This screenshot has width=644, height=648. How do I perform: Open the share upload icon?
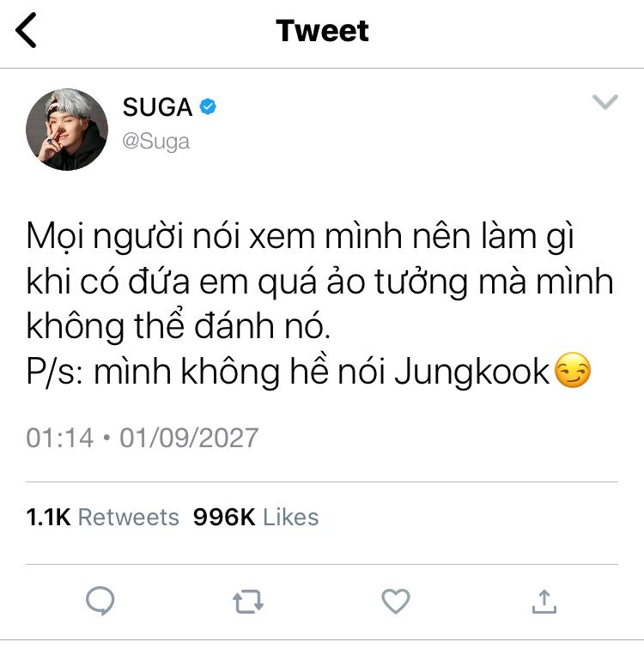(544, 602)
